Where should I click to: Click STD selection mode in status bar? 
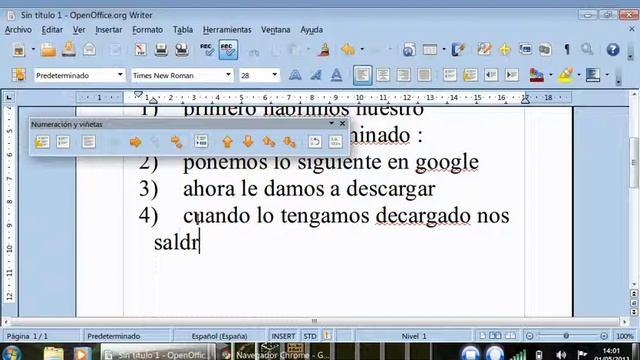point(310,336)
